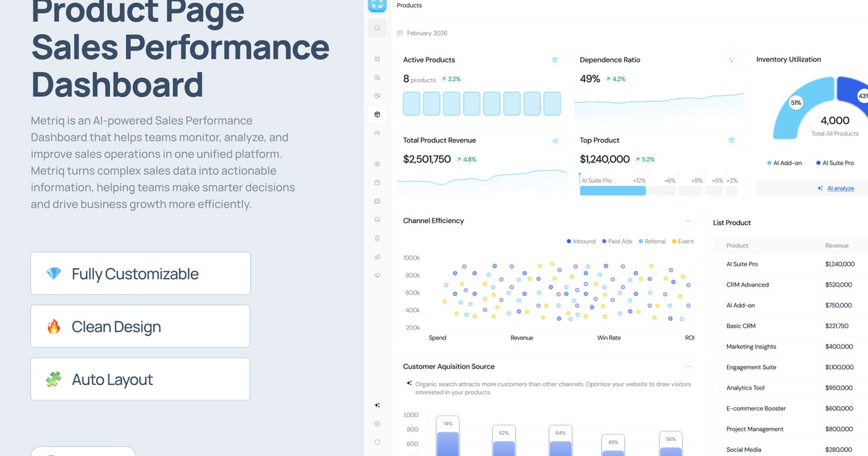Click the $1,240,000 Top Product value

(605, 159)
